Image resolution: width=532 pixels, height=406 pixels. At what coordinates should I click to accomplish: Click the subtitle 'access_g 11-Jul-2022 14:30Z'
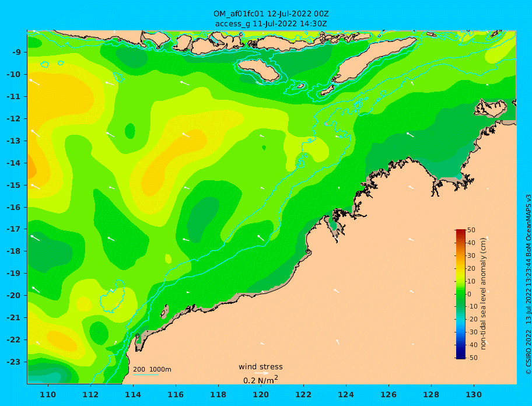[271, 24]
